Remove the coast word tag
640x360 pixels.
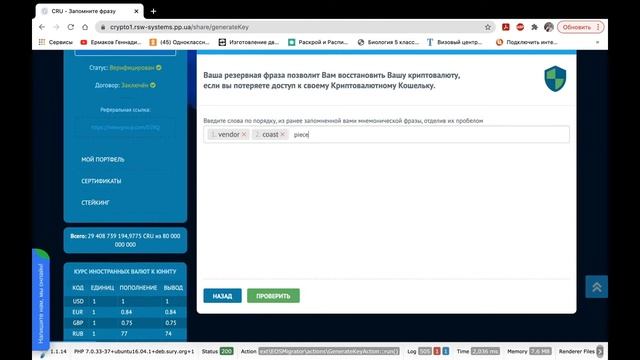(x=282, y=134)
